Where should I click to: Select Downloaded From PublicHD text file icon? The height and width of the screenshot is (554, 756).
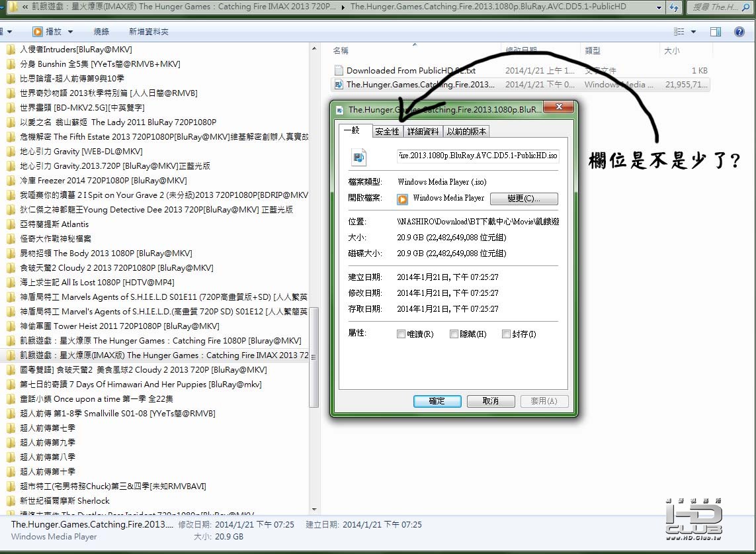pyautogui.click(x=339, y=70)
